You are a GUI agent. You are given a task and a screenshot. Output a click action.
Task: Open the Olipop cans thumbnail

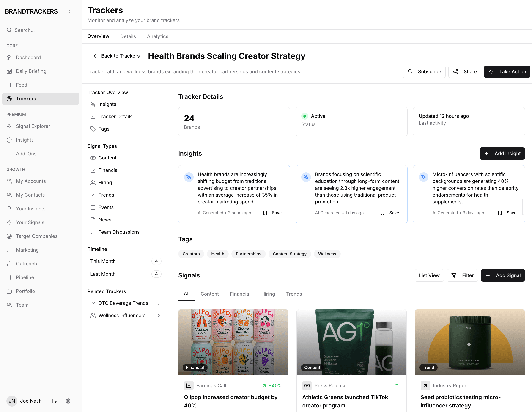(x=233, y=342)
